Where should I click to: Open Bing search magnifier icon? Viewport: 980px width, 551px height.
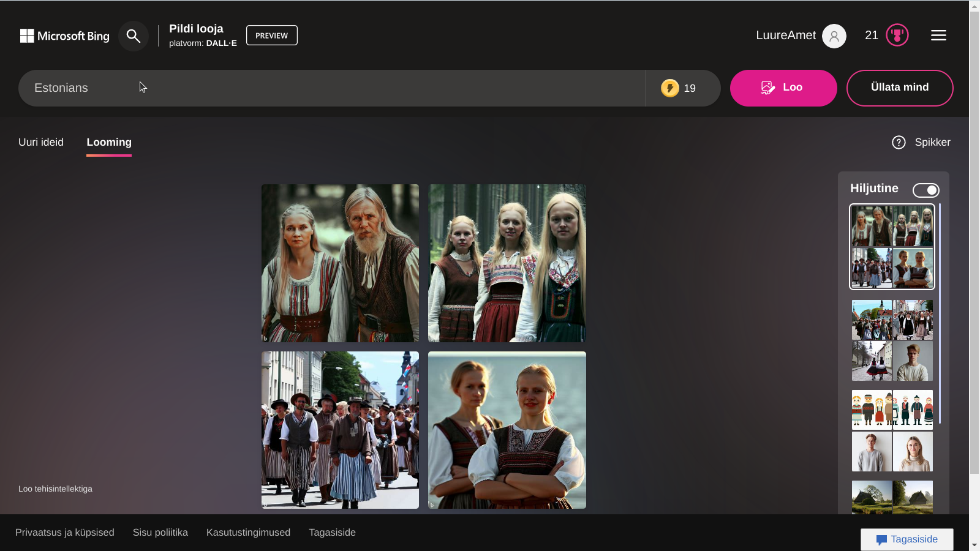[134, 36]
